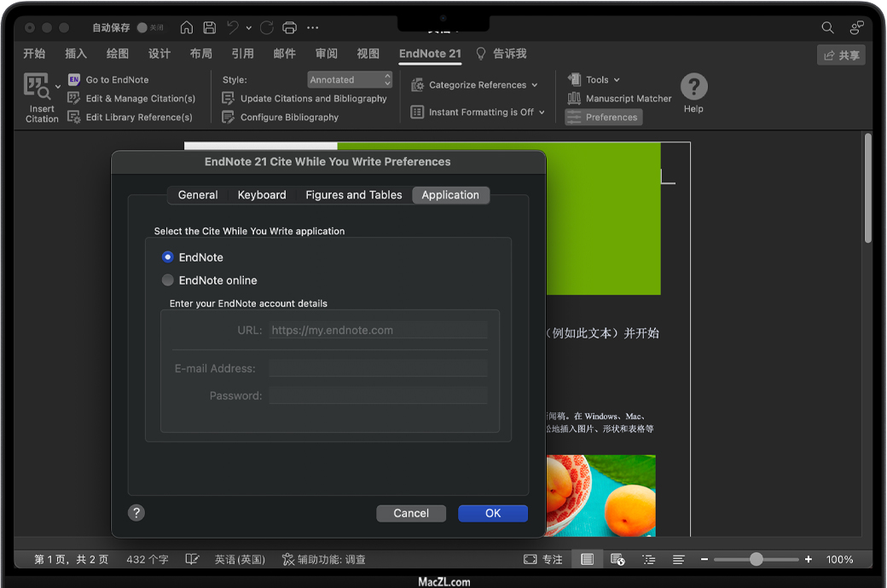Select the EndNote radio button
887x588 pixels.
[x=168, y=257]
